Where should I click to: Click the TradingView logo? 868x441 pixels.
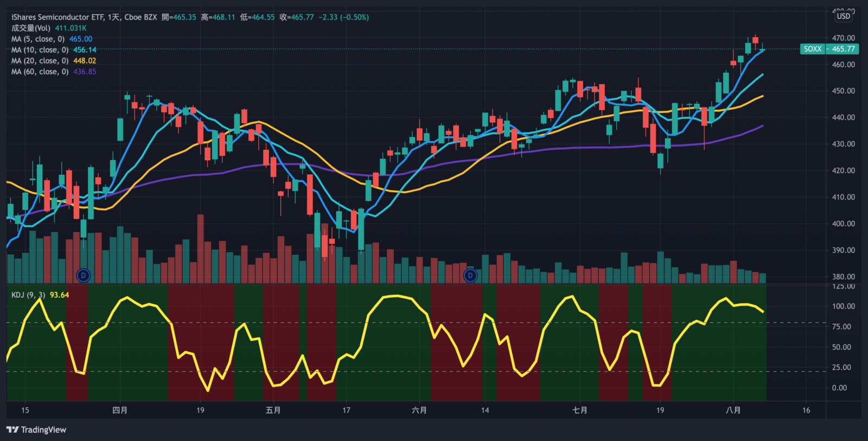36,430
